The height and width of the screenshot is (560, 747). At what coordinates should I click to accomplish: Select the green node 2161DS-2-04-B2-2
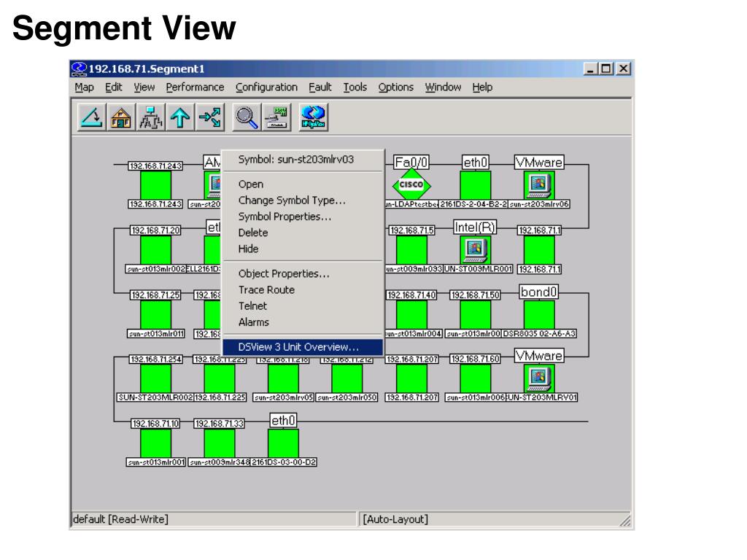click(x=475, y=185)
